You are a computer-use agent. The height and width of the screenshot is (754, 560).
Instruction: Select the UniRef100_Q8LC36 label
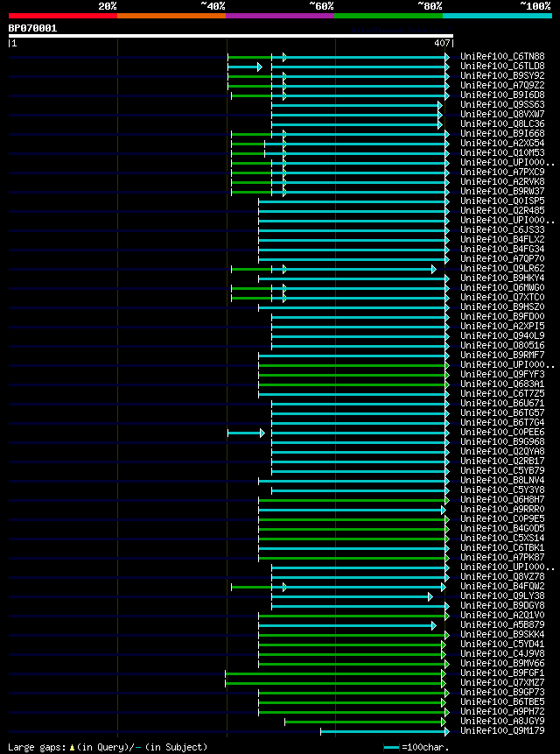(x=502, y=123)
